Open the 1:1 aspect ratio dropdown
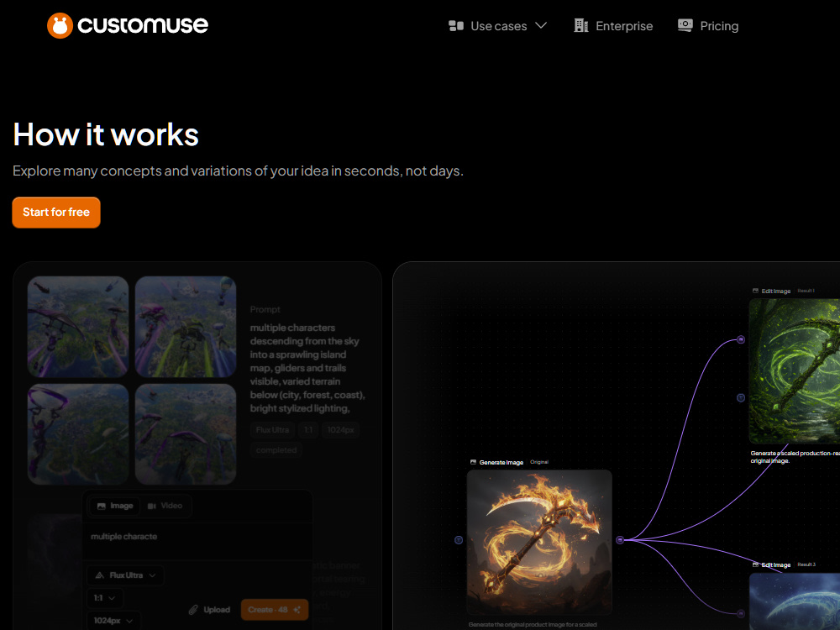 [x=105, y=598]
